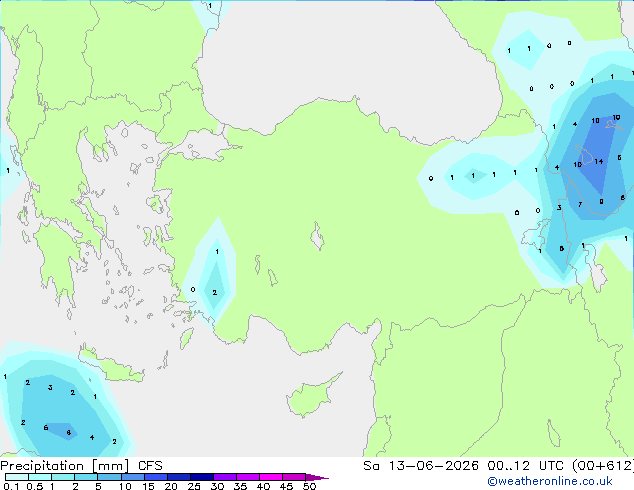Click the 45–50 mm legend swatch
Screen dimensions: 634x490
(x=294, y=477)
